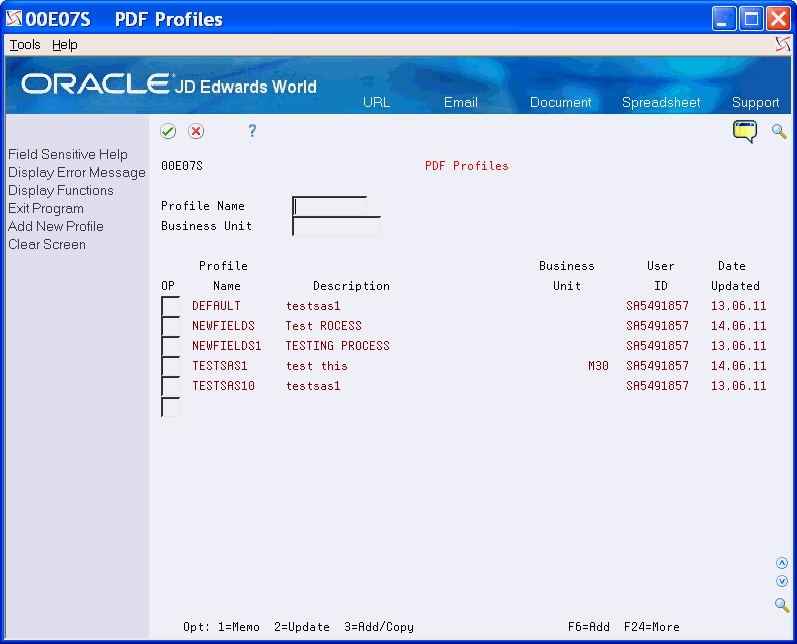Click the magnifier icon below the page arrows
This screenshot has width=797, height=644.
(x=782, y=604)
